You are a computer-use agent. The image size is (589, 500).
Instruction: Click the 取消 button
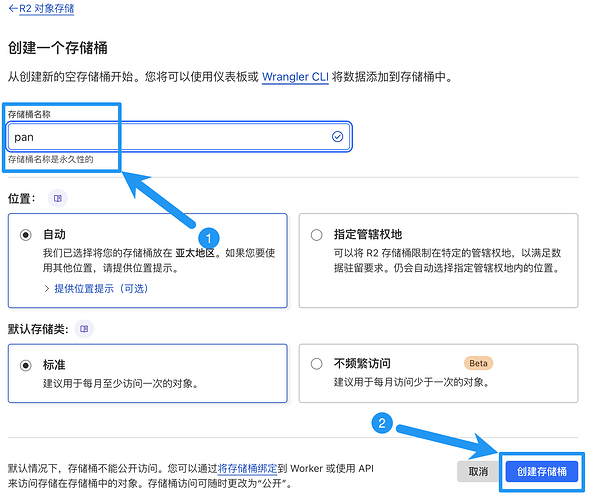(478, 471)
